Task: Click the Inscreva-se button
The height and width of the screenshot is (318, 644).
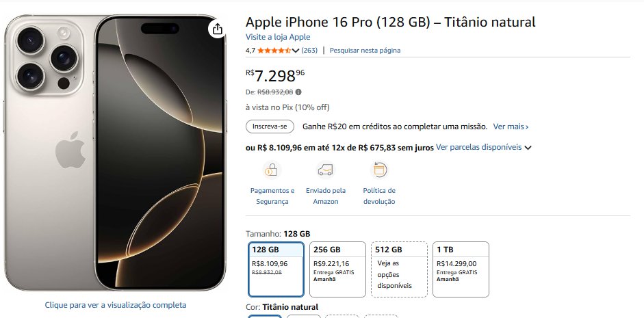Action: point(270,127)
